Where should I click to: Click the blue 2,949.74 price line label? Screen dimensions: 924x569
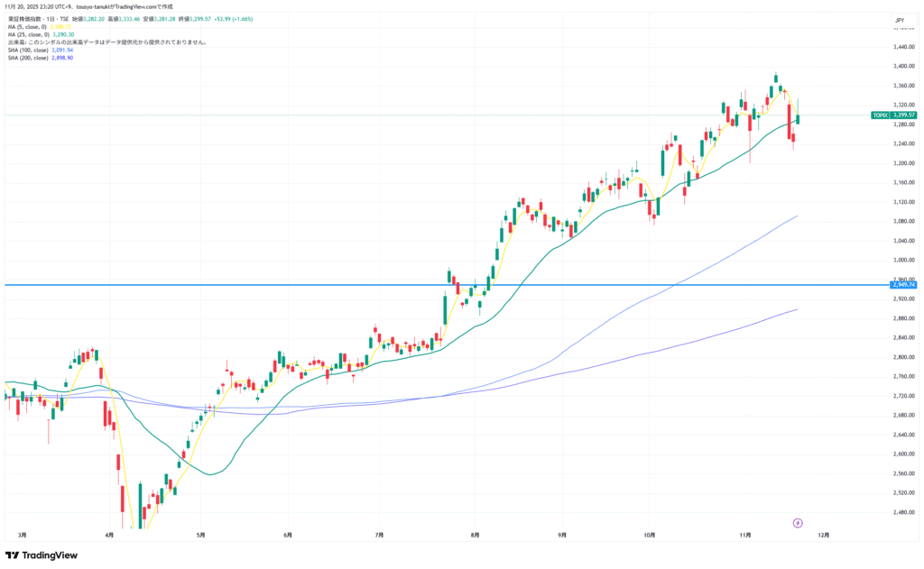point(902,285)
